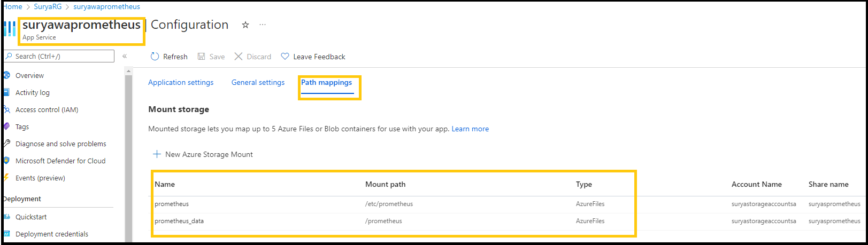Open Deployment credentials in sidebar
The width and height of the screenshot is (868, 245).
click(x=52, y=234)
